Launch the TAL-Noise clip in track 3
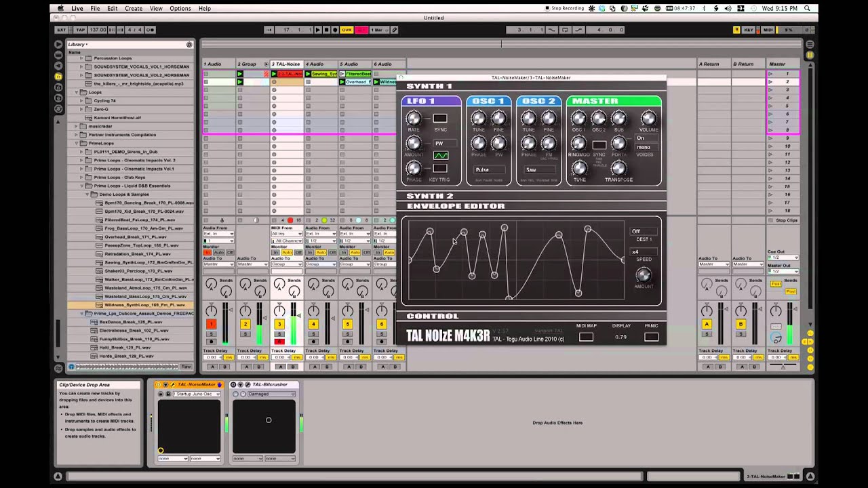The width and height of the screenshot is (868, 488). [274, 74]
